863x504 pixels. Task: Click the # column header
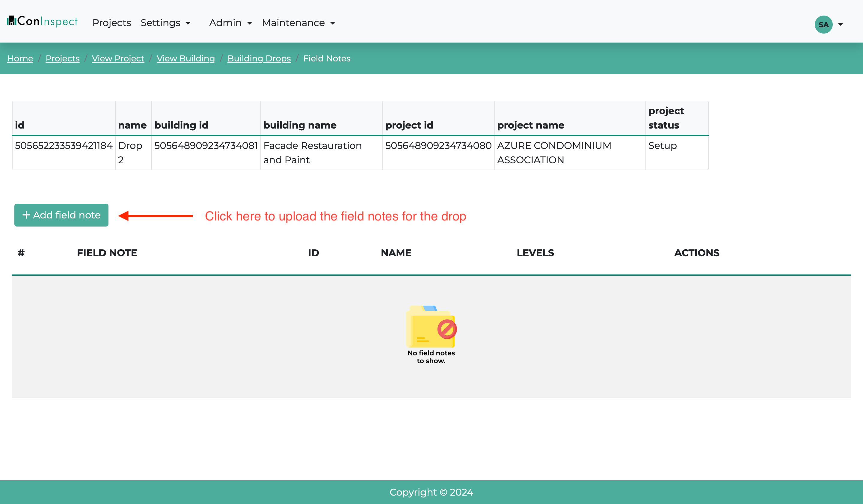click(x=21, y=253)
